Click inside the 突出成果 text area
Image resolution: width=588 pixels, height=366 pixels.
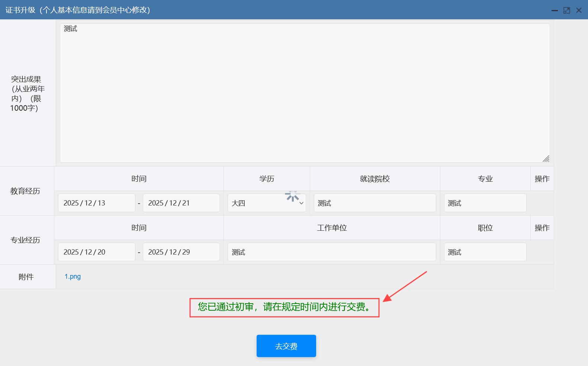(x=305, y=93)
